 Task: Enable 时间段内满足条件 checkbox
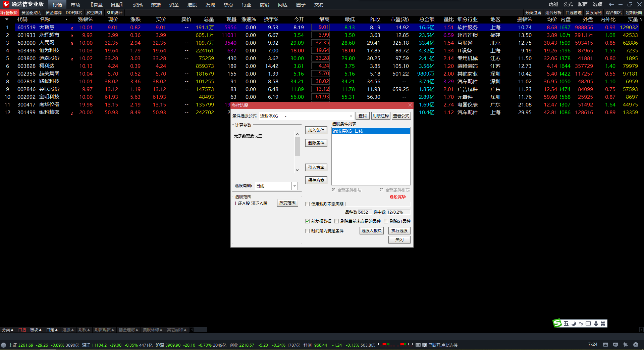pos(307,231)
